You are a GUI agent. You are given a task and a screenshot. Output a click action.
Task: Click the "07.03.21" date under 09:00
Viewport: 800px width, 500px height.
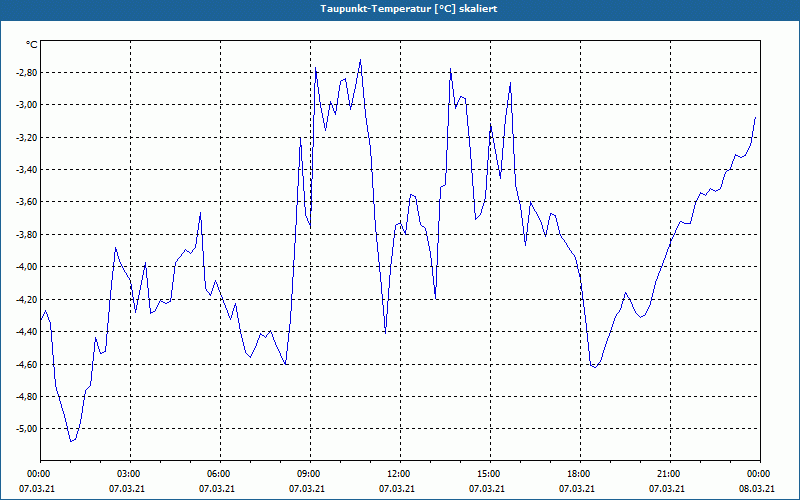[x=307, y=488]
